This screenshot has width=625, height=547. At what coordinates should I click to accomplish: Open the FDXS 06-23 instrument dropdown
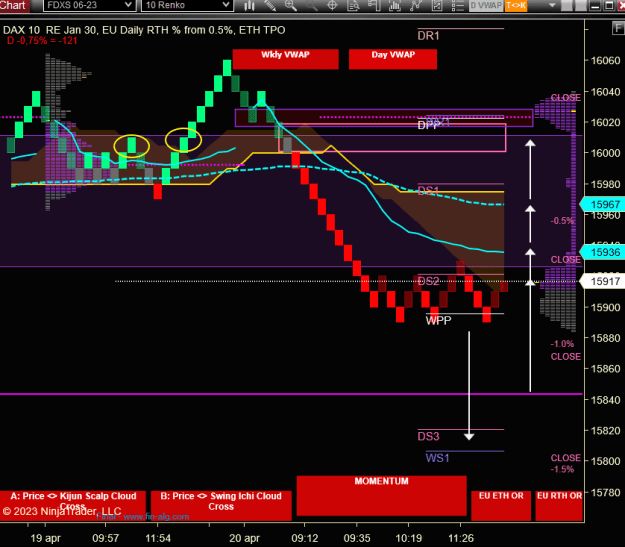click(89, 5)
